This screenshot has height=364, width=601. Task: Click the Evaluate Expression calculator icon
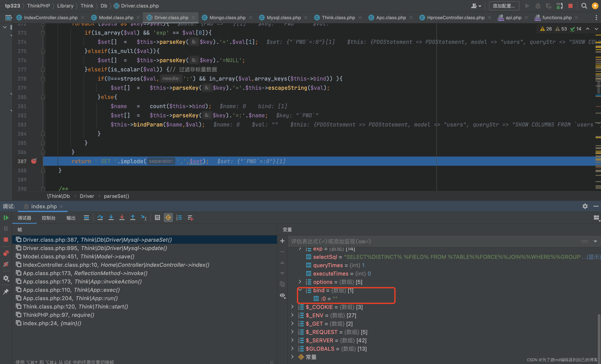point(157,218)
